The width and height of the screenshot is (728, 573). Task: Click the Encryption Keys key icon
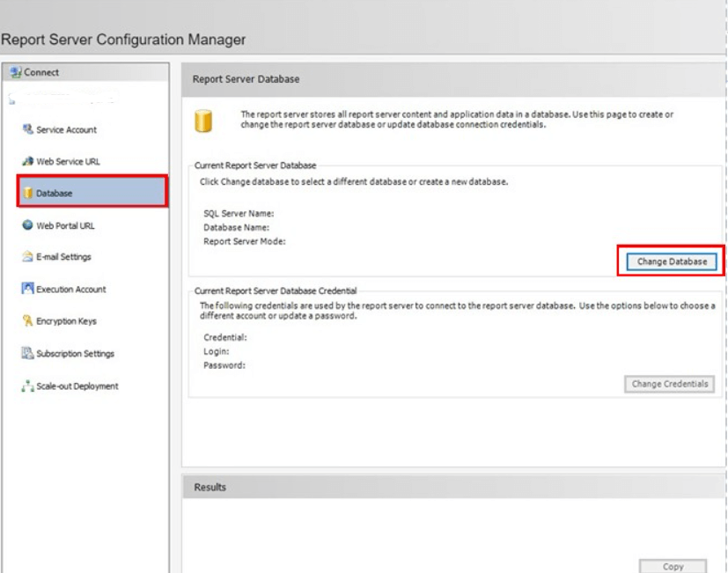coord(27,321)
